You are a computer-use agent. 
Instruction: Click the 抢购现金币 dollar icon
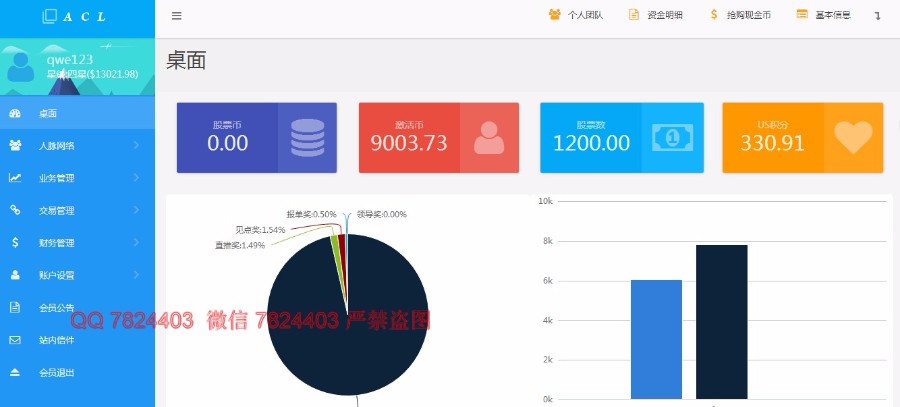tap(713, 15)
